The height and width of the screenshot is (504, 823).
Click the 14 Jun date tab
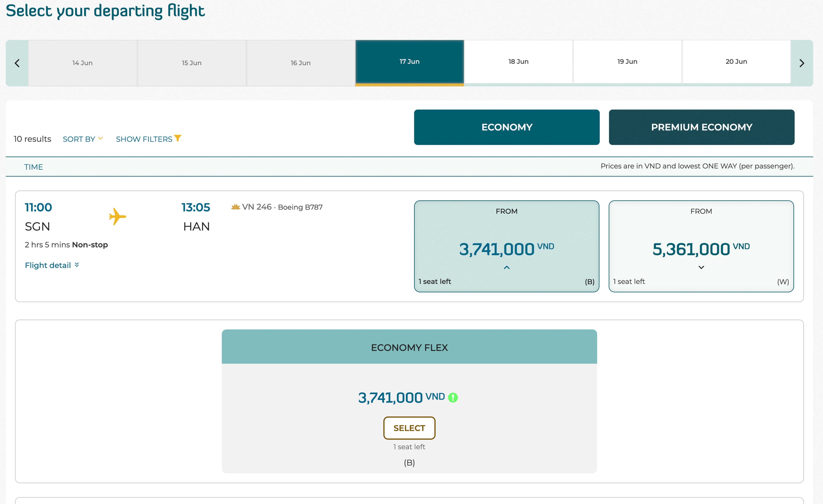(x=82, y=63)
